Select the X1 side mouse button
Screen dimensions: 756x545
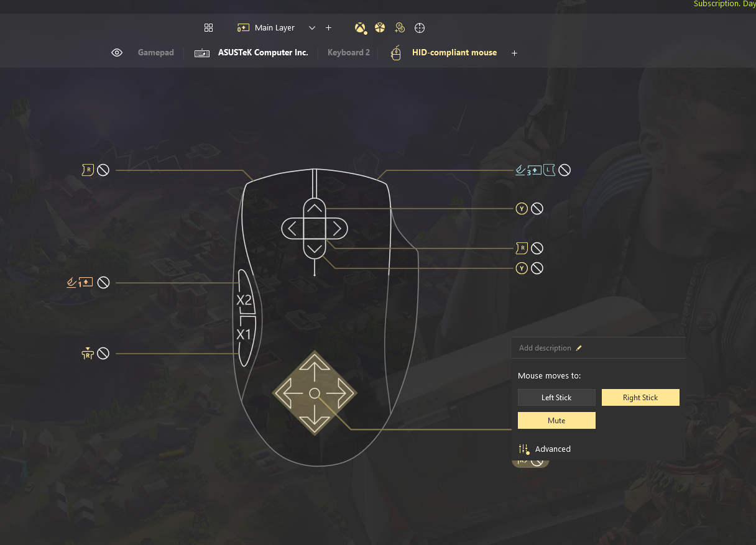pyautogui.click(x=244, y=334)
